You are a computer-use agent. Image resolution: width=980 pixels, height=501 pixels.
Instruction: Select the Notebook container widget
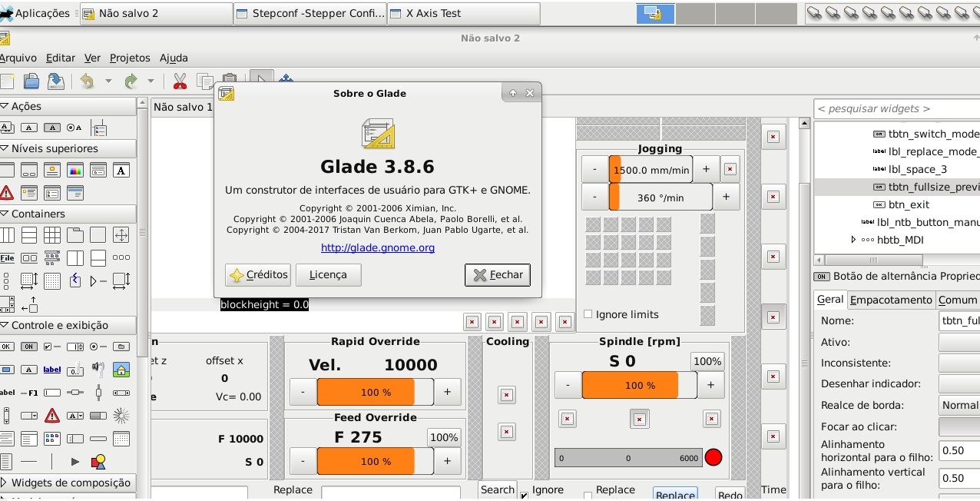click(74, 235)
